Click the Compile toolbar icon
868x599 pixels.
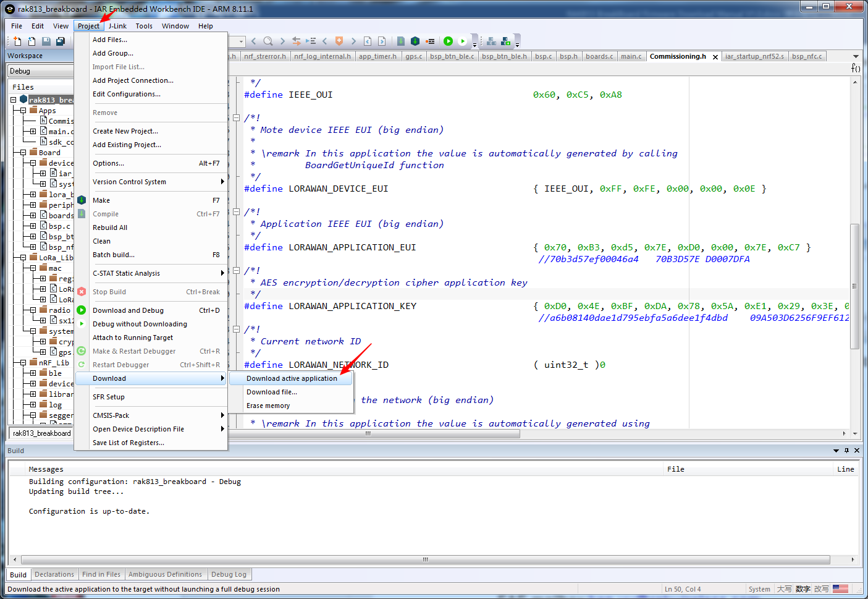401,41
